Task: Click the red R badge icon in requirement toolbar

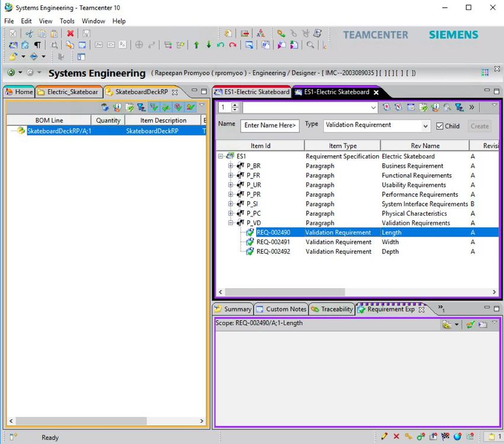Action: [387, 107]
